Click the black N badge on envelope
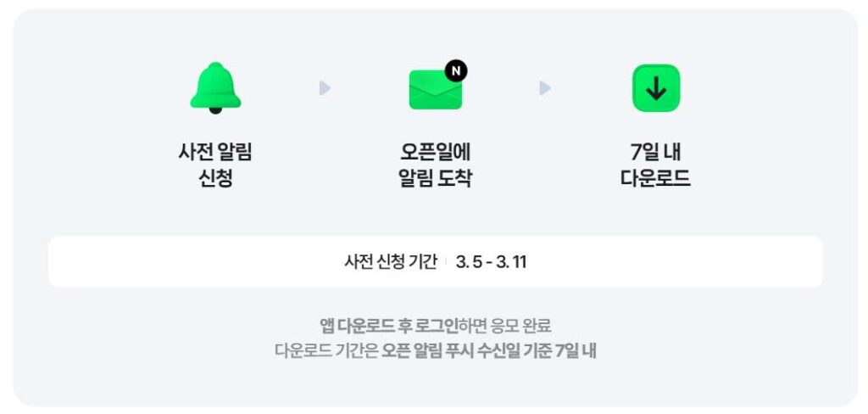The height and width of the screenshot is (414, 868). 456,71
